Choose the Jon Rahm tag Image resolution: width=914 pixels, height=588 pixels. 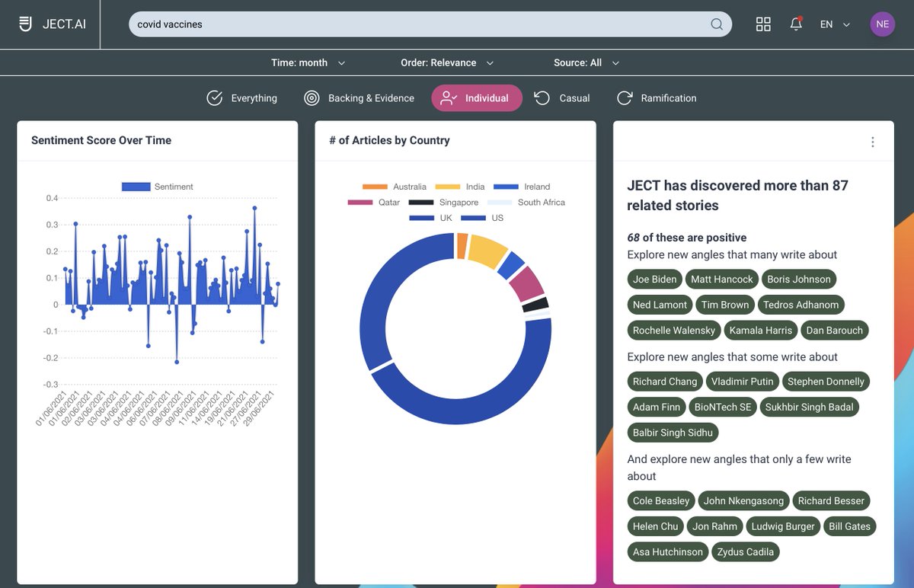pyautogui.click(x=715, y=526)
